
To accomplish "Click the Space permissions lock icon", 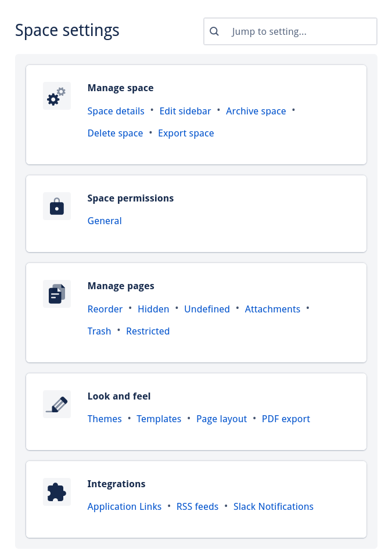I will [x=56, y=206].
